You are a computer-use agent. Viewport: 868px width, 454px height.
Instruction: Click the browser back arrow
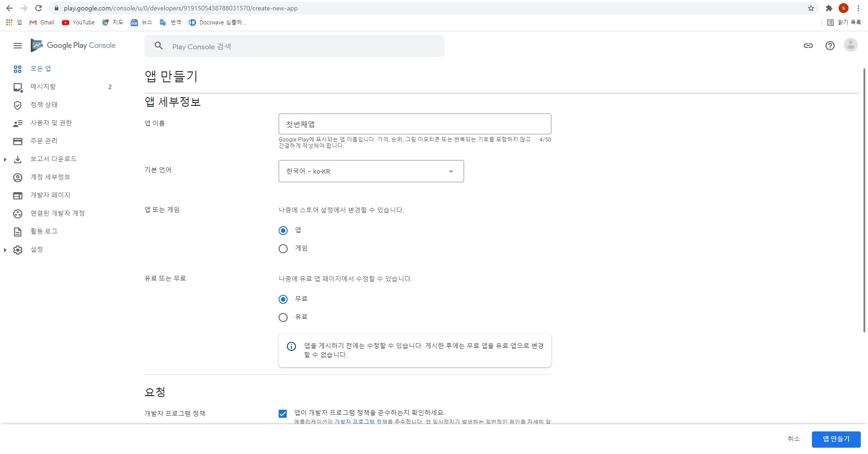click(x=9, y=8)
